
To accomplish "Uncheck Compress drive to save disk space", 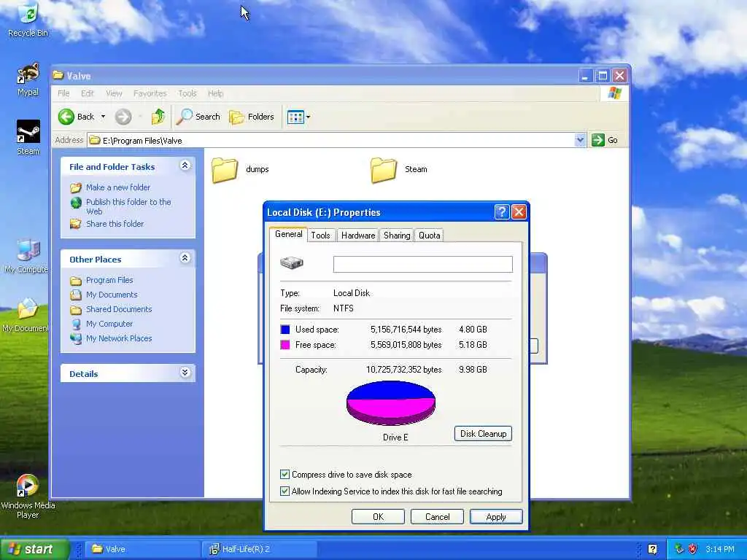I will 285,475.
